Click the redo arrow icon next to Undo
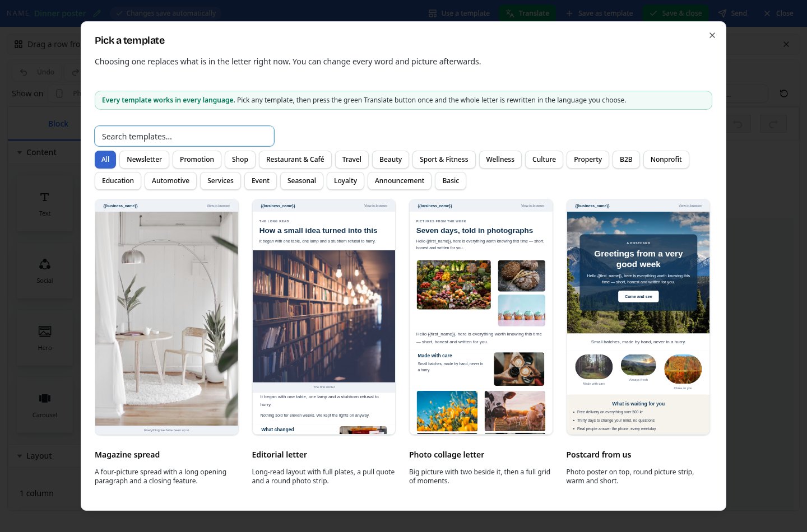This screenshot has height=532, width=807. click(x=75, y=72)
